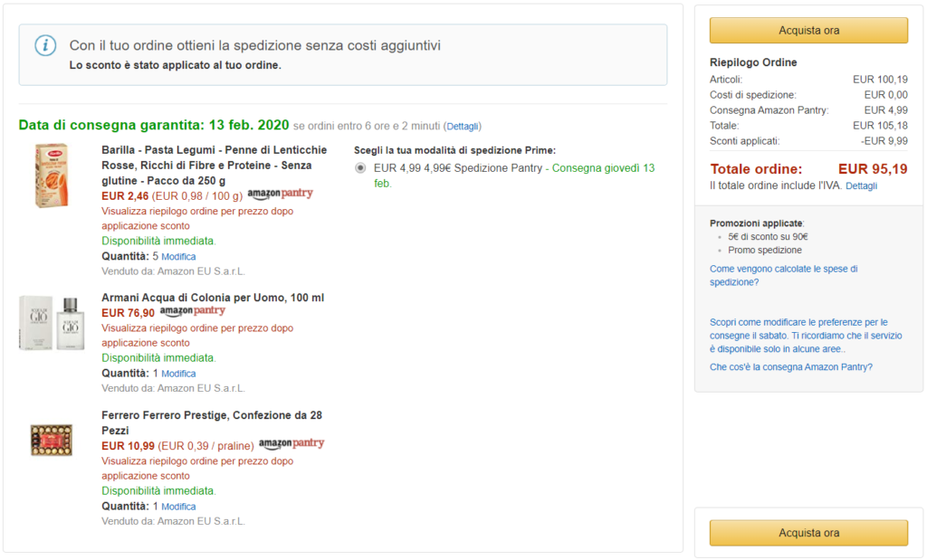Image resolution: width=927 pixels, height=560 pixels.
Task: Click the bottom Acquista ora button
Action: [x=807, y=533]
